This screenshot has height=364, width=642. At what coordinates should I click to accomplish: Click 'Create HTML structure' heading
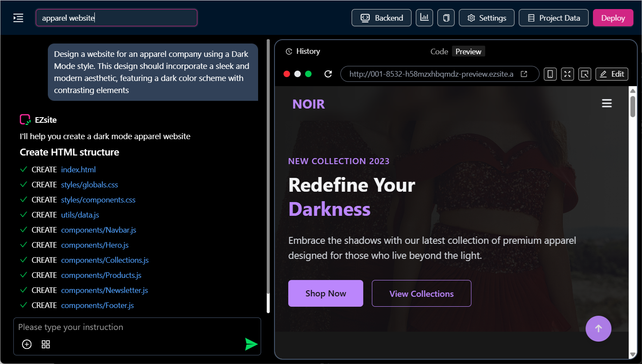coord(69,152)
